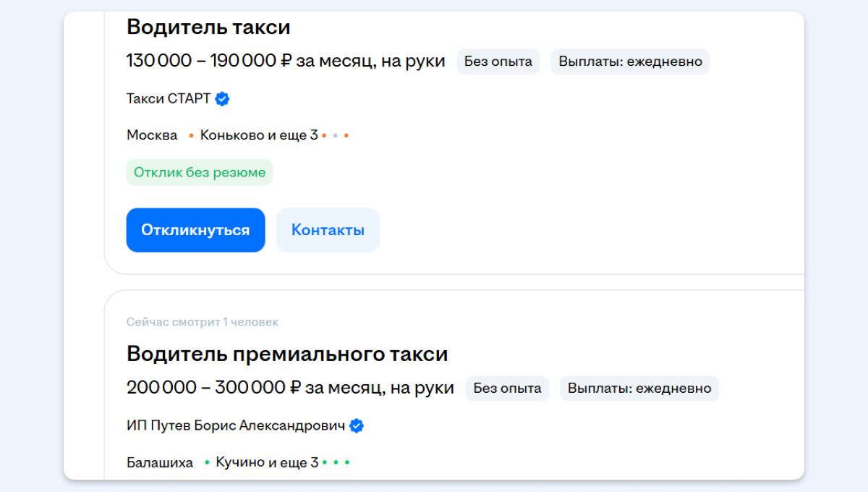Click verified badge next to Такси СТАРТ
The height and width of the screenshot is (492, 868).
(223, 99)
